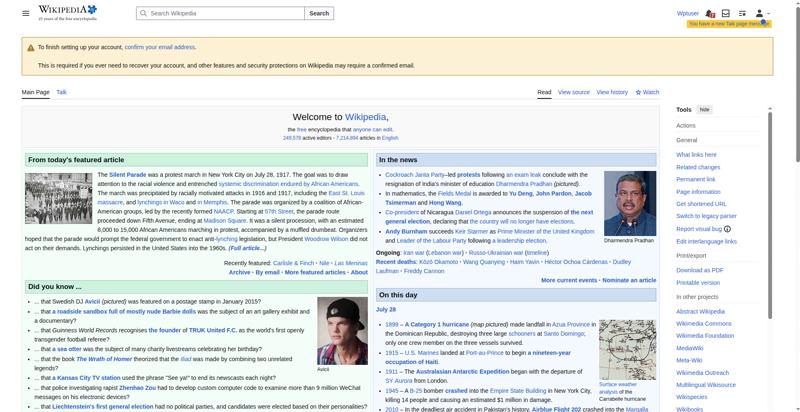Open the Full article link for Silent Parade
Viewport: 800px width, 412px height.
(247, 248)
